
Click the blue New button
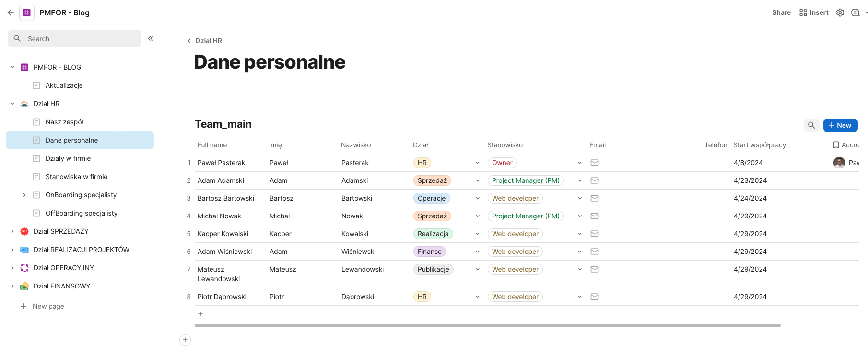840,125
